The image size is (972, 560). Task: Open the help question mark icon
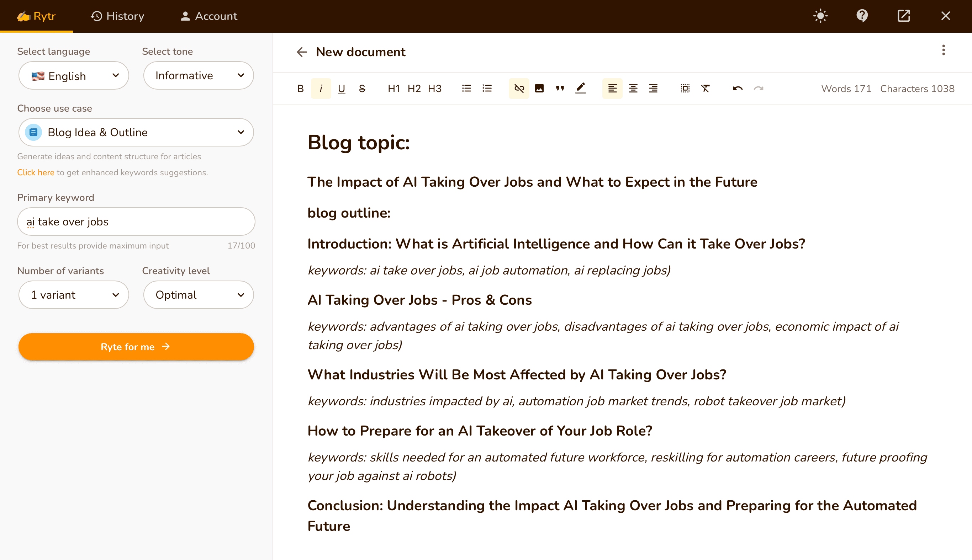(862, 16)
